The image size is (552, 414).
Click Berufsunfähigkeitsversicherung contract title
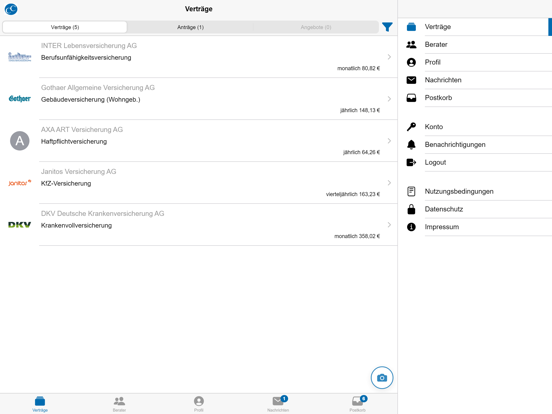point(86,58)
